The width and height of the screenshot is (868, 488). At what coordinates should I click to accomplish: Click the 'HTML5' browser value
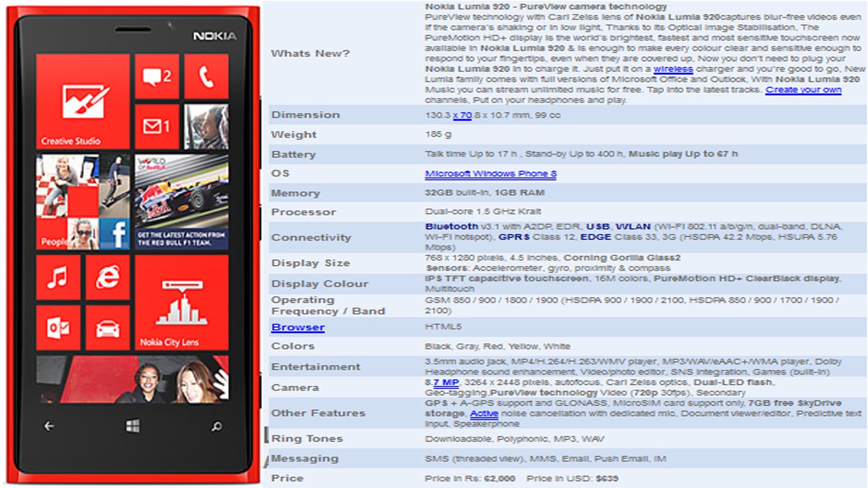tap(443, 327)
